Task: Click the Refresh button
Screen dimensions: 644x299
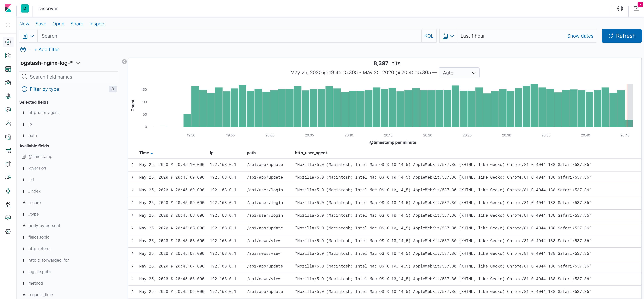Action: 621,36
